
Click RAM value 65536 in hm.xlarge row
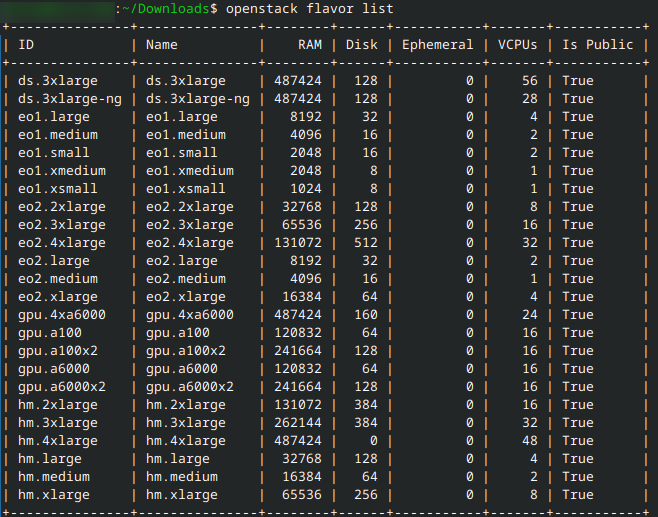pos(302,495)
